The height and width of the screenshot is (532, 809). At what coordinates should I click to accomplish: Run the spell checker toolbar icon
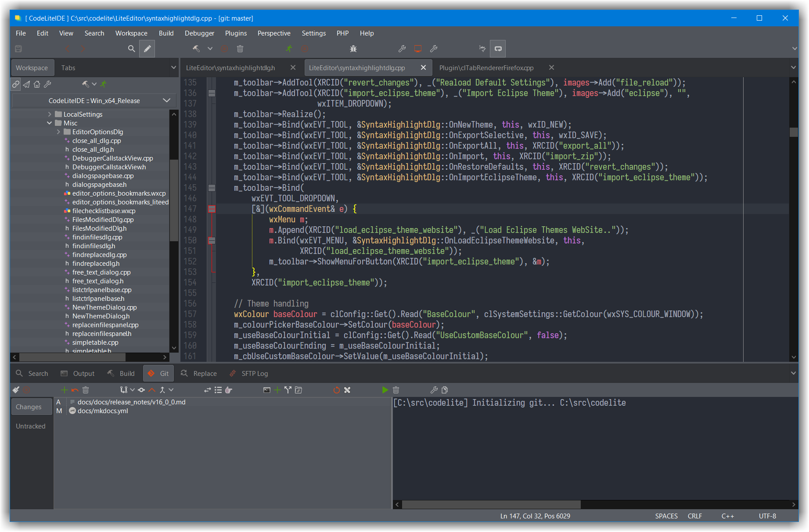point(482,49)
